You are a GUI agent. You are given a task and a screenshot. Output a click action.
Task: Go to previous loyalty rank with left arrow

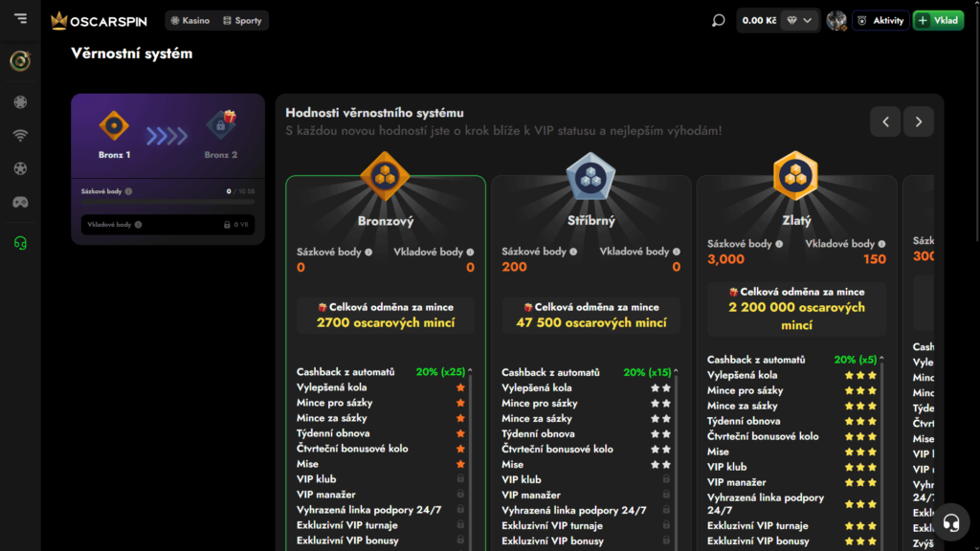pos(886,121)
